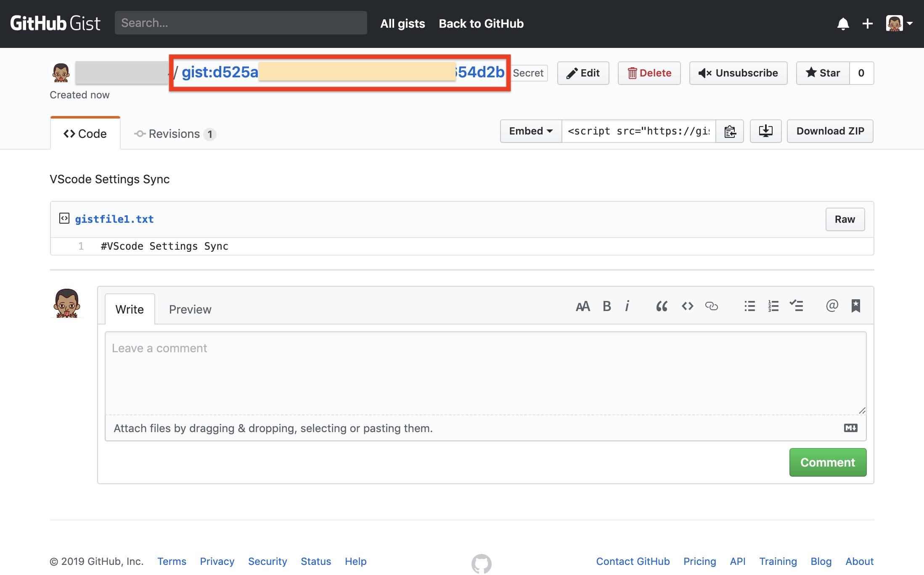The height and width of the screenshot is (575, 924).
Task: Click the download icon next to embed
Action: point(764,130)
